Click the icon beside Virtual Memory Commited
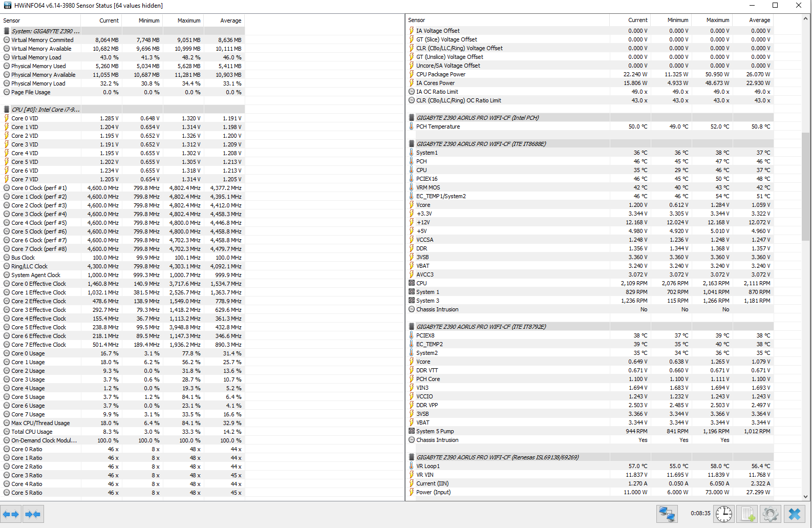Screen dimensions: 812x528 click(x=7, y=40)
